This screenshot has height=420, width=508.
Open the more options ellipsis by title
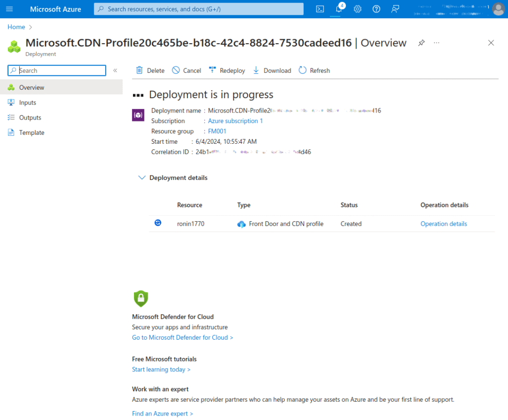click(437, 43)
